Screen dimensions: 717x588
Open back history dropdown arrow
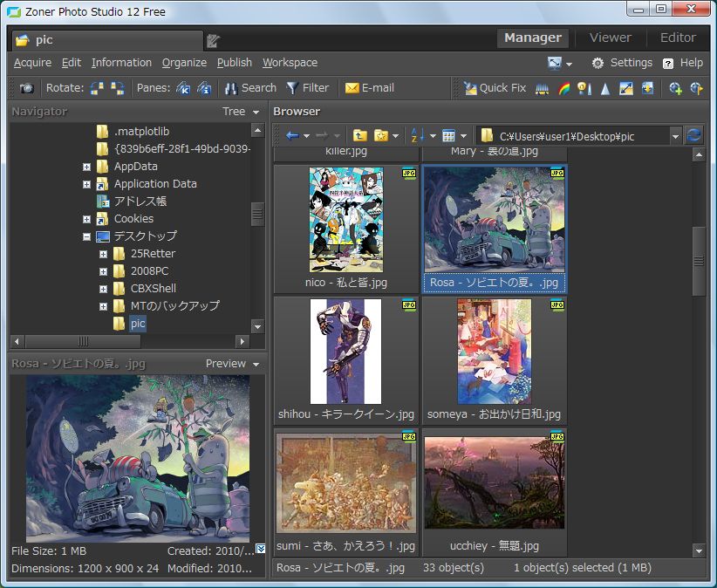[x=306, y=136]
